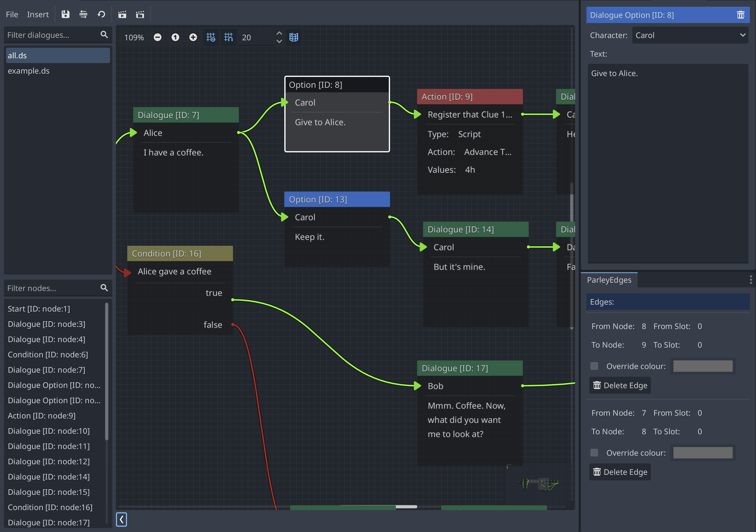Collapse the left sidebar with the chevron button
The width and height of the screenshot is (756, 532).
pyautogui.click(x=121, y=520)
